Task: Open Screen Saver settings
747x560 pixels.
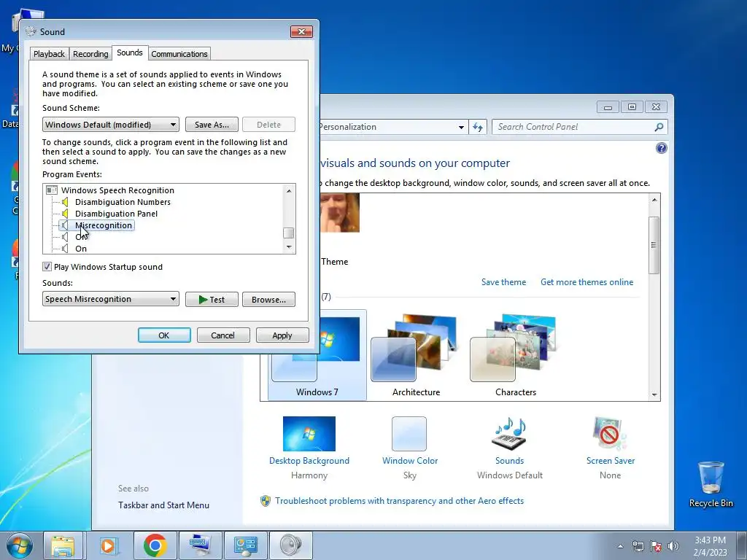Action: click(x=610, y=434)
